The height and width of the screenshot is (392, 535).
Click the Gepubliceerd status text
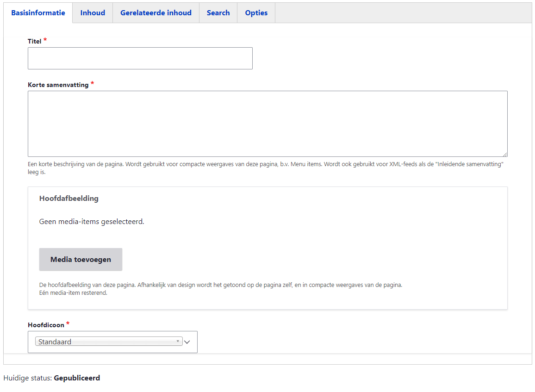pos(77,378)
